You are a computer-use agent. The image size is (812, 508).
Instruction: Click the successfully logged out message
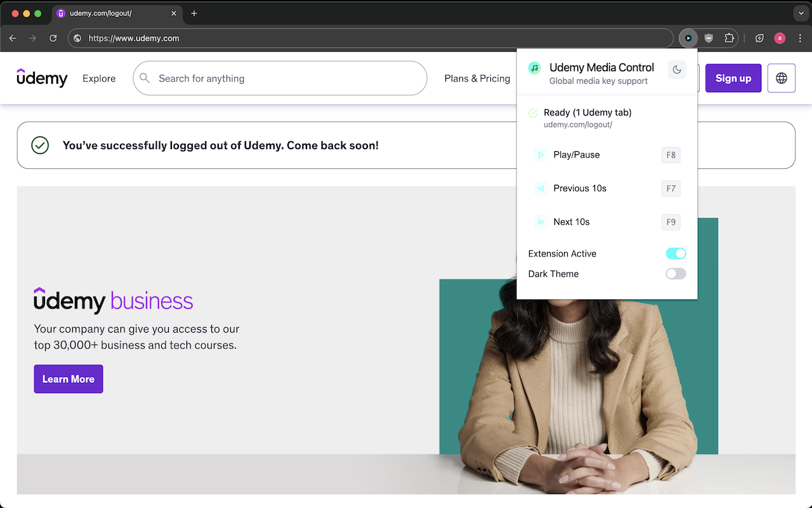221,145
